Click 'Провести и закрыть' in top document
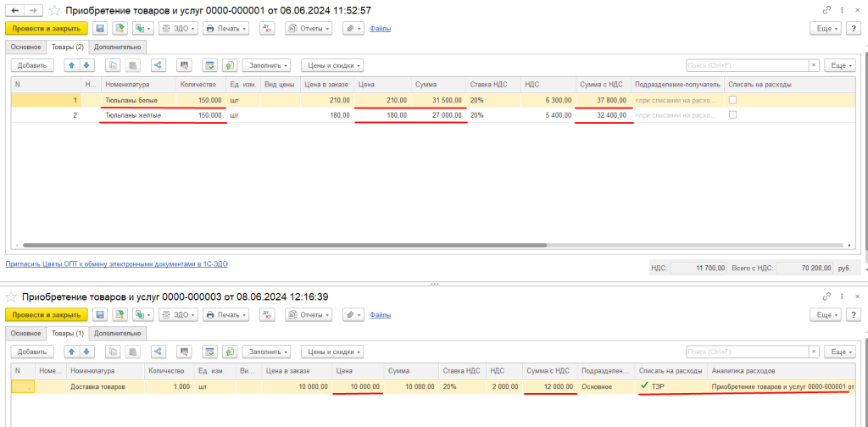This screenshot has width=868, height=427. [47, 28]
